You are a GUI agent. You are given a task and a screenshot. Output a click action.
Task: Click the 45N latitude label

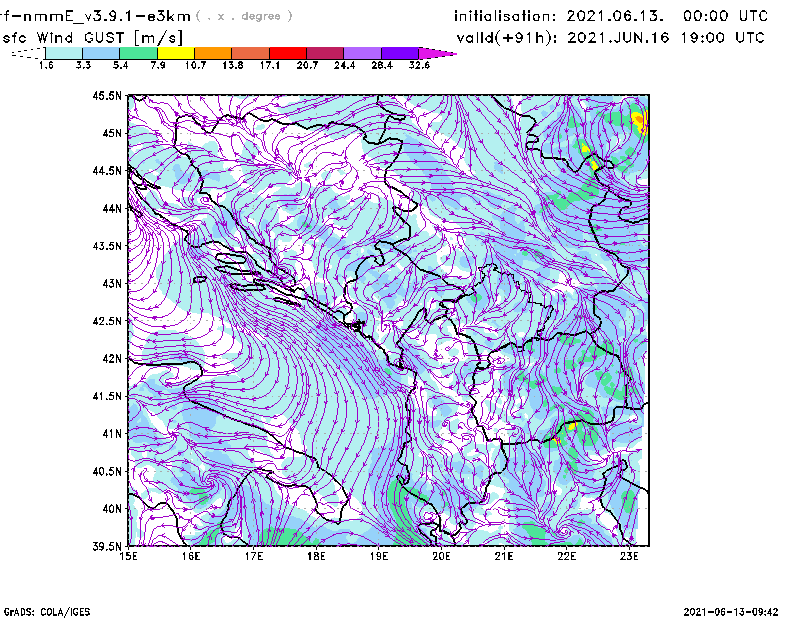(x=112, y=133)
